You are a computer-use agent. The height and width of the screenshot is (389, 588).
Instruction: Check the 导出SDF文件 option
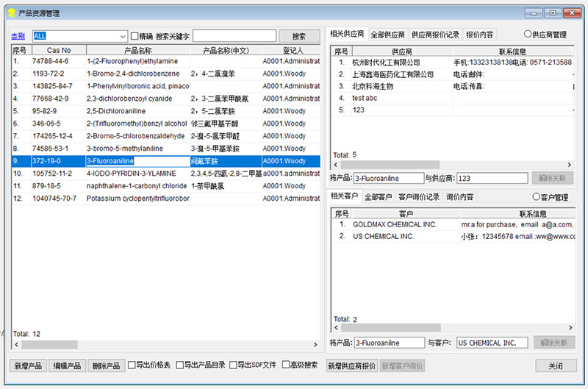(x=234, y=365)
